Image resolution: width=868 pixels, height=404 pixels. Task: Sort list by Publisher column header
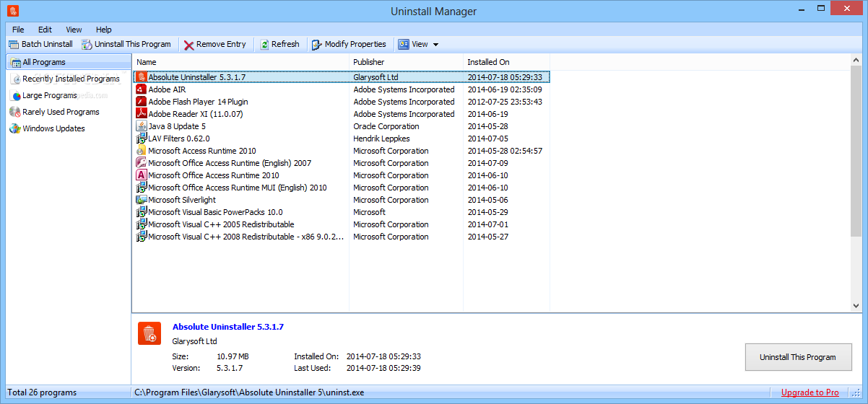tap(406, 62)
